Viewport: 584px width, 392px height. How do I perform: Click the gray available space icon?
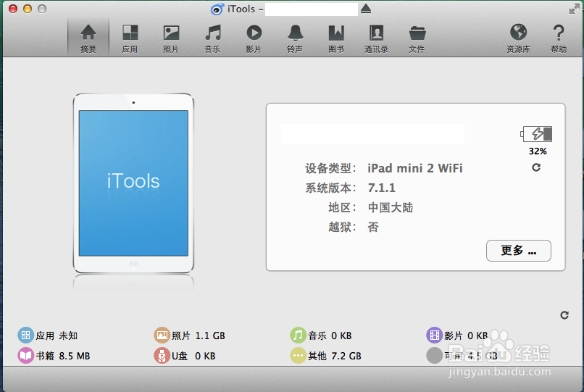tap(434, 356)
